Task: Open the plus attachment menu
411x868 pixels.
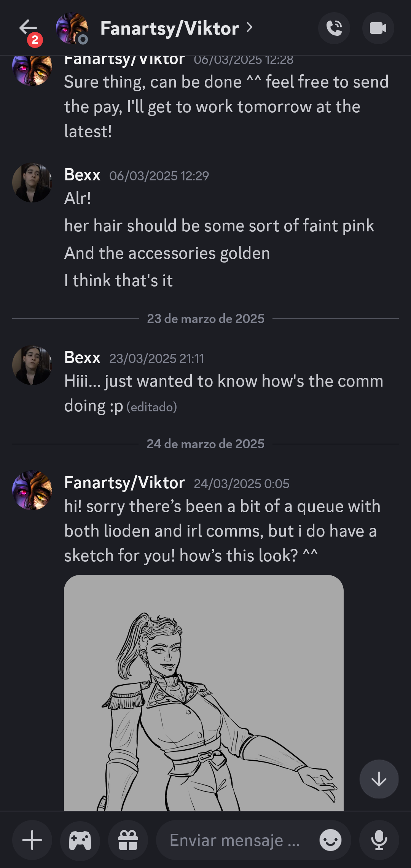Action: 32,840
